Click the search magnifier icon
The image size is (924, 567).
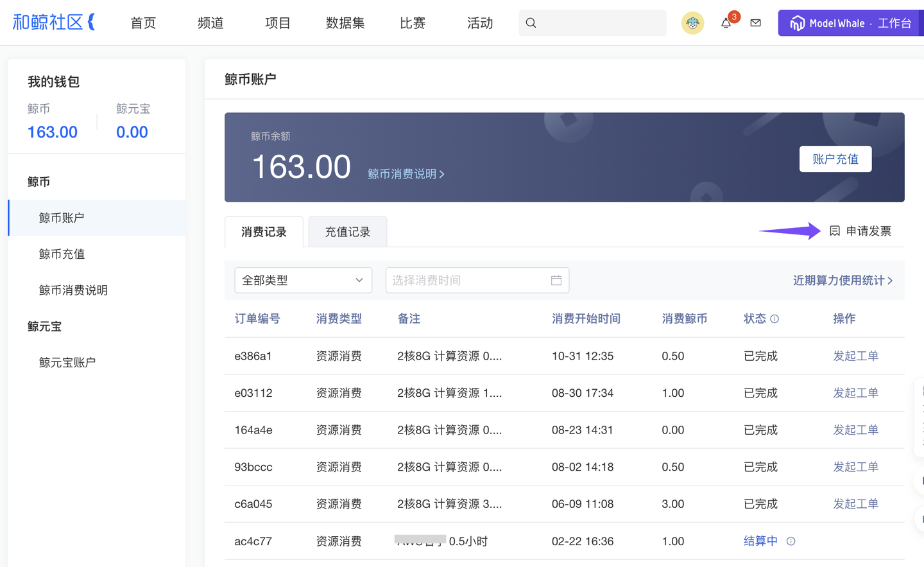(x=531, y=23)
